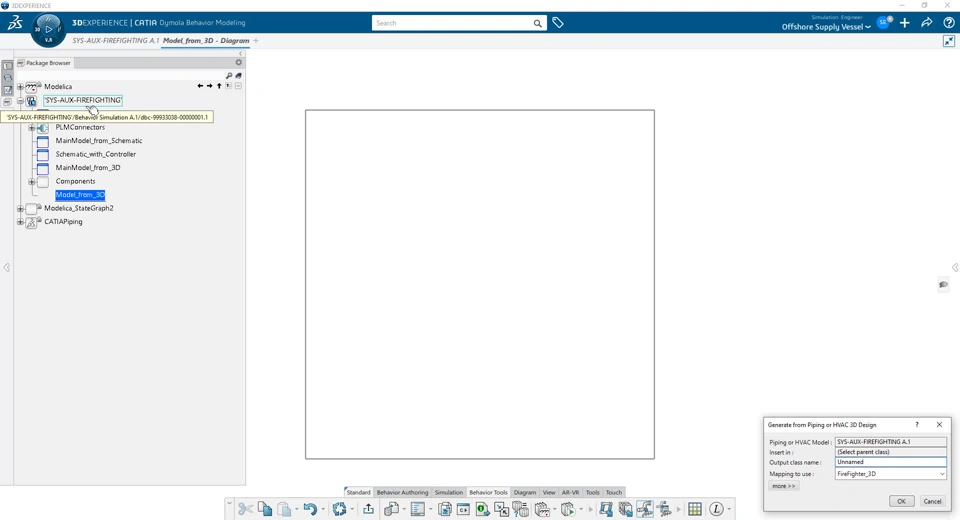Click the circled L icon in toolbar
Image resolution: width=960 pixels, height=520 pixels.
click(716, 509)
